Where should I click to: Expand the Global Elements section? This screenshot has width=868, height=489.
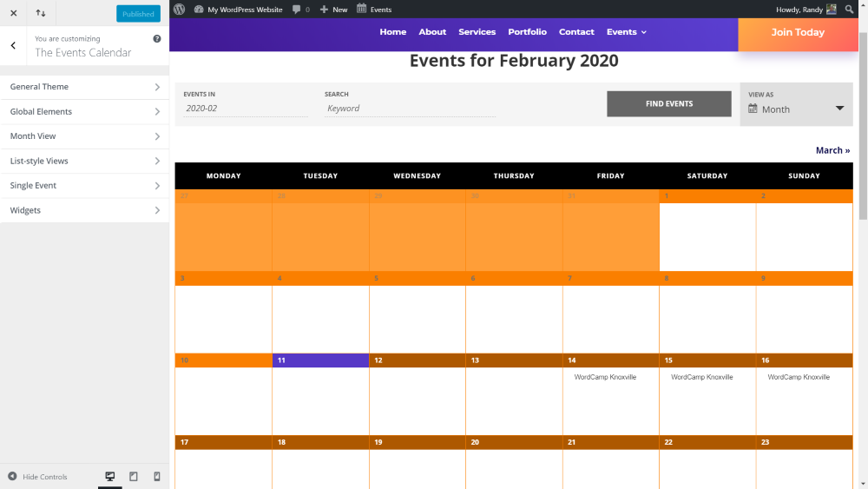pos(85,112)
